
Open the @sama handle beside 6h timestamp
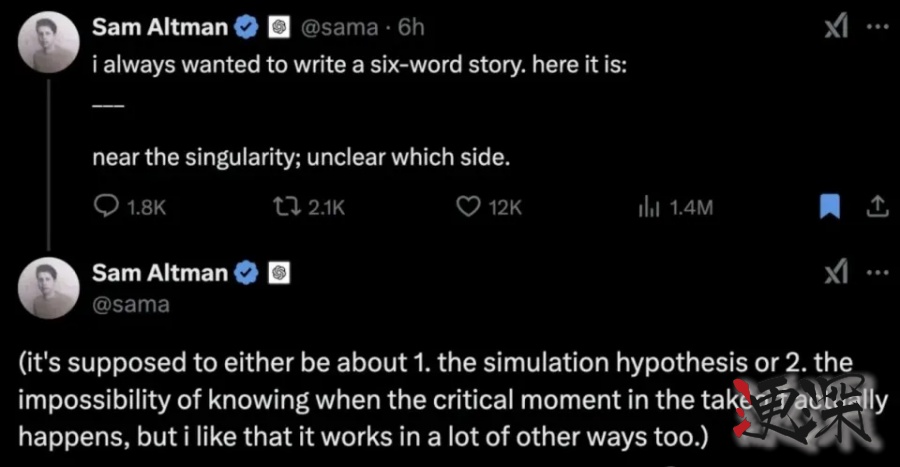[335, 28]
